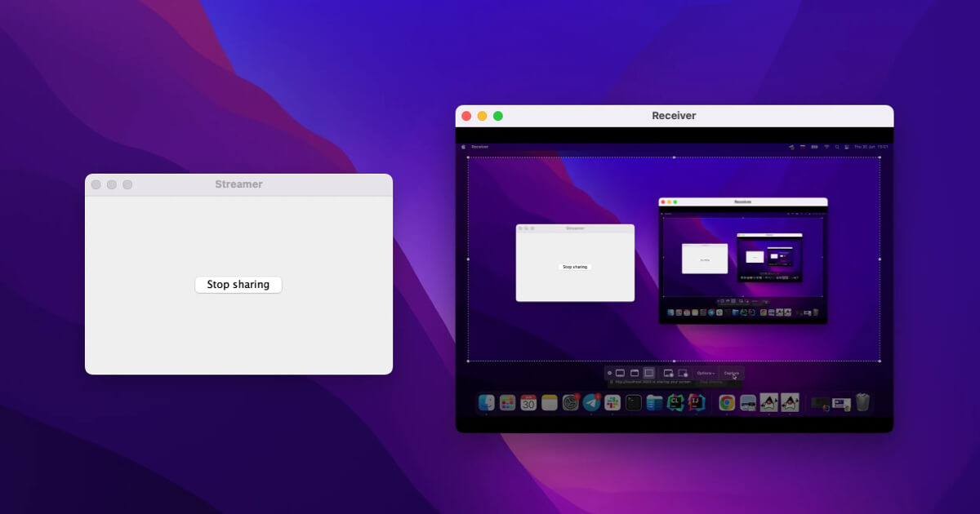980x514 pixels.
Task: Select Capture Selected Window mode icon
Action: pyautogui.click(x=634, y=373)
